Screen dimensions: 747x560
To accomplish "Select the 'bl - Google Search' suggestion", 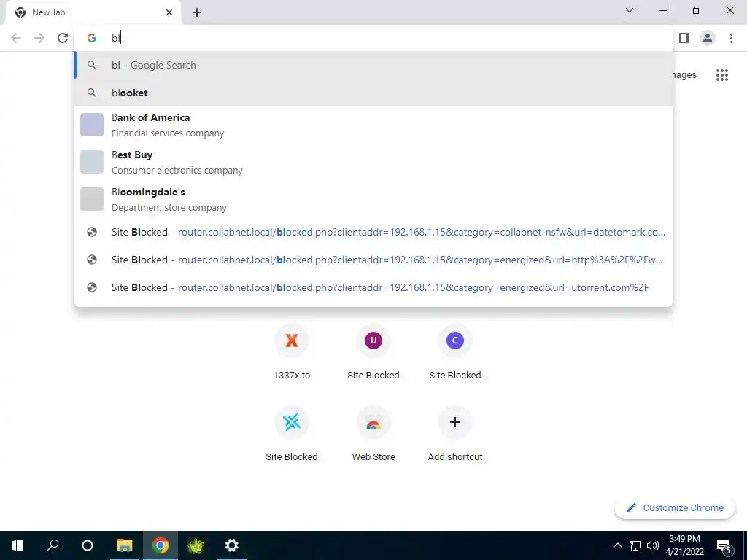I will point(373,65).
